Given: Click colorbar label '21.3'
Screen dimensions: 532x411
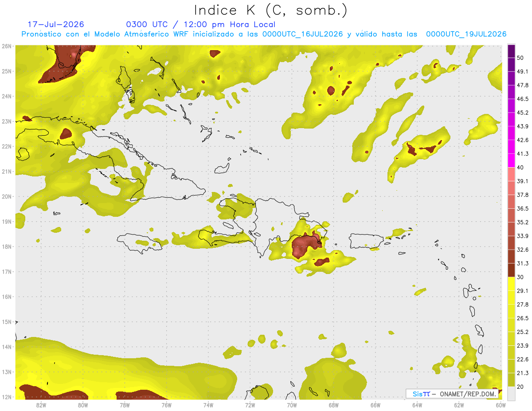Looking at the screenshot, I should pyautogui.click(x=523, y=373).
